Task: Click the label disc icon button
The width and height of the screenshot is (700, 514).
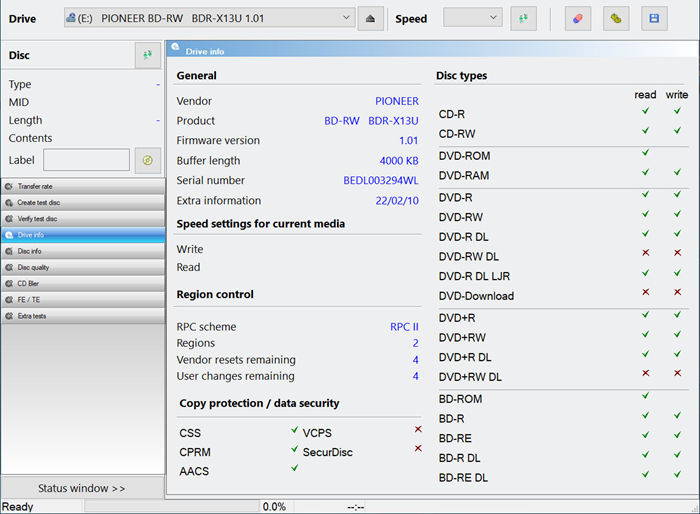Action: [148, 160]
